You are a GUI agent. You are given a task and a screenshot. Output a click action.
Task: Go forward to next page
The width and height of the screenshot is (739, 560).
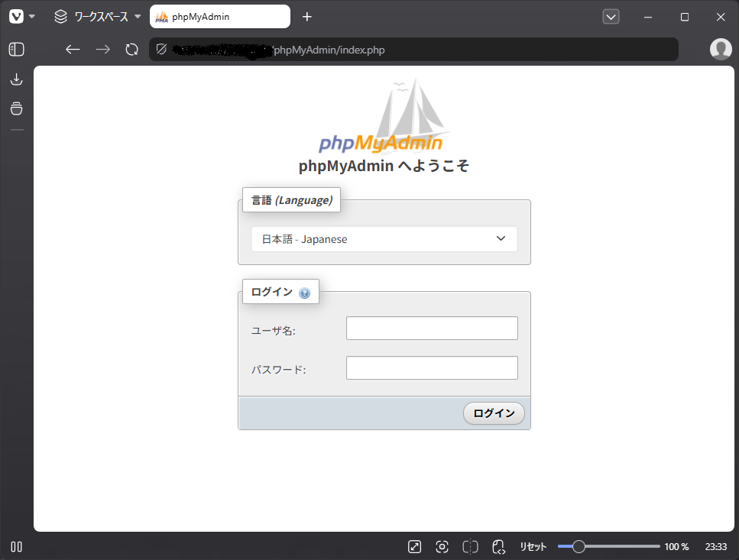[102, 50]
